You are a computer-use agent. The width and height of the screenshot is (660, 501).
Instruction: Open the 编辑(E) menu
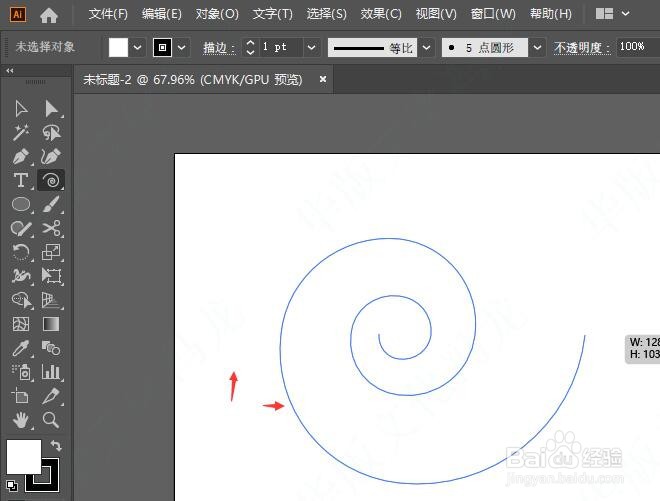point(162,14)
